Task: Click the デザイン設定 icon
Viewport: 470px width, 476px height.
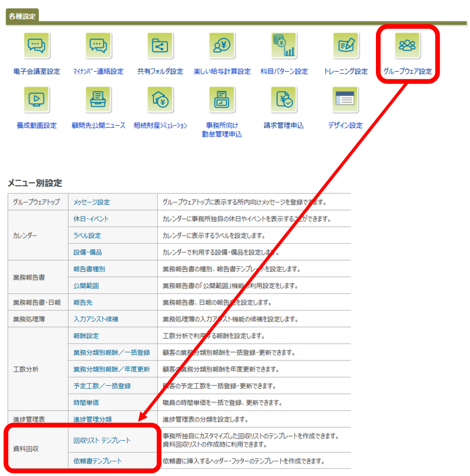Action: [346, 99]
